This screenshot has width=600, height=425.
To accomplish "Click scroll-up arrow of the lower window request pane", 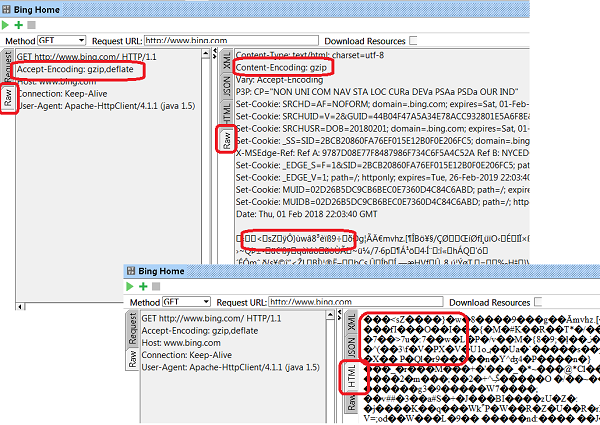I will [x=331, y=315].
